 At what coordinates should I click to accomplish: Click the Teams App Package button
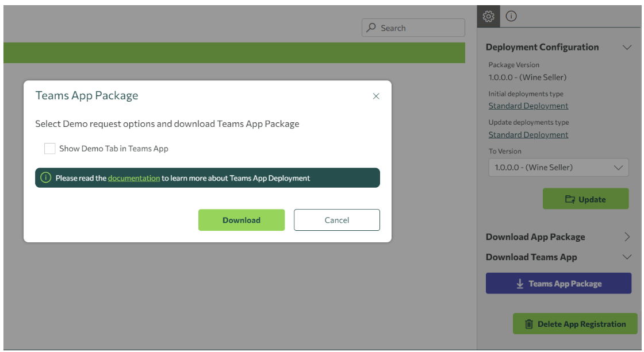point(558,284)
